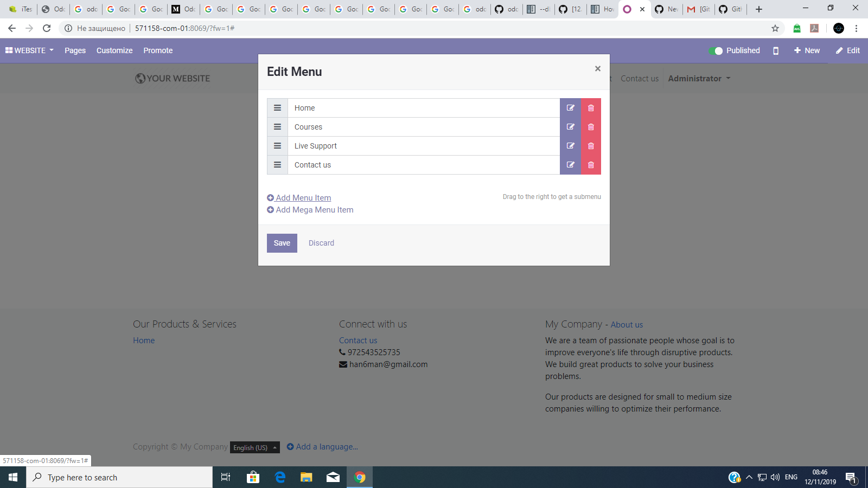Open the Promote menu

pyautogui.click(x=158, y=50)
